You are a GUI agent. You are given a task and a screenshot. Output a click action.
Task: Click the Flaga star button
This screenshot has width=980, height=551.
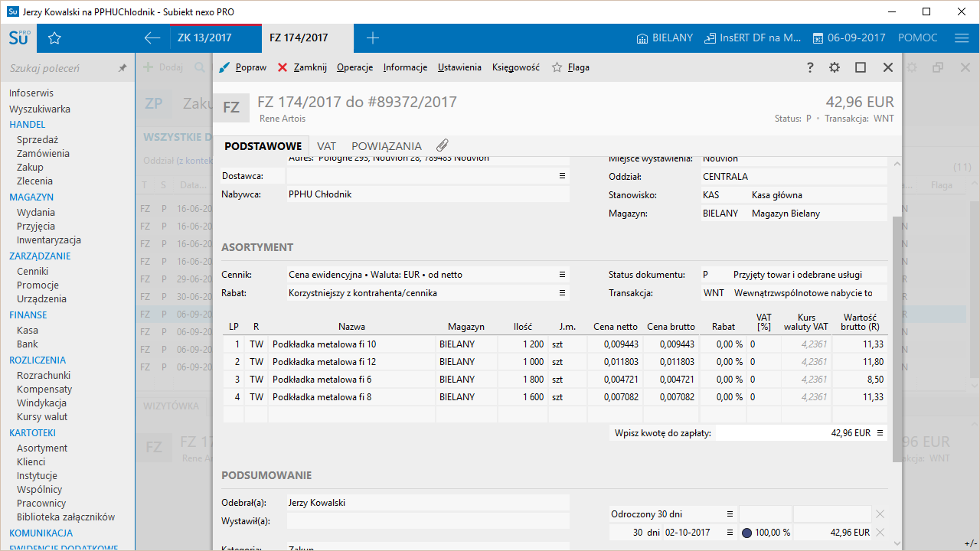tap(571, 67)
